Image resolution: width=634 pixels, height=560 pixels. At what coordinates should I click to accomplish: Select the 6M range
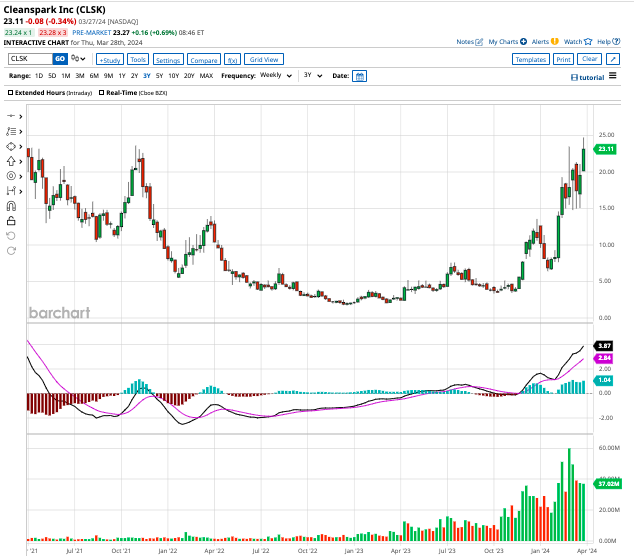coord(94,76)
